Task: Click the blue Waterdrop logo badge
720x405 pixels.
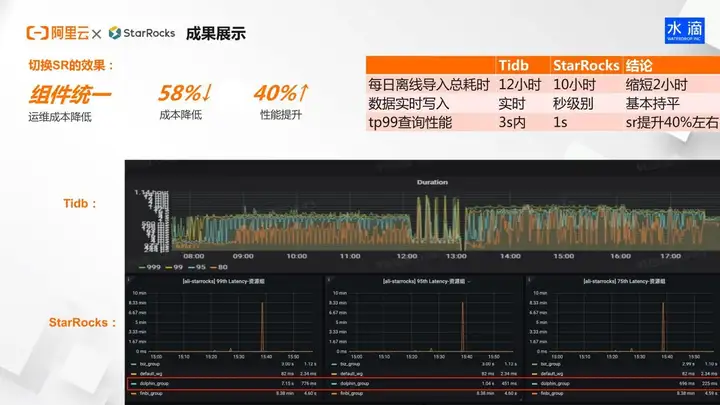Action: [x=684, y=31]
